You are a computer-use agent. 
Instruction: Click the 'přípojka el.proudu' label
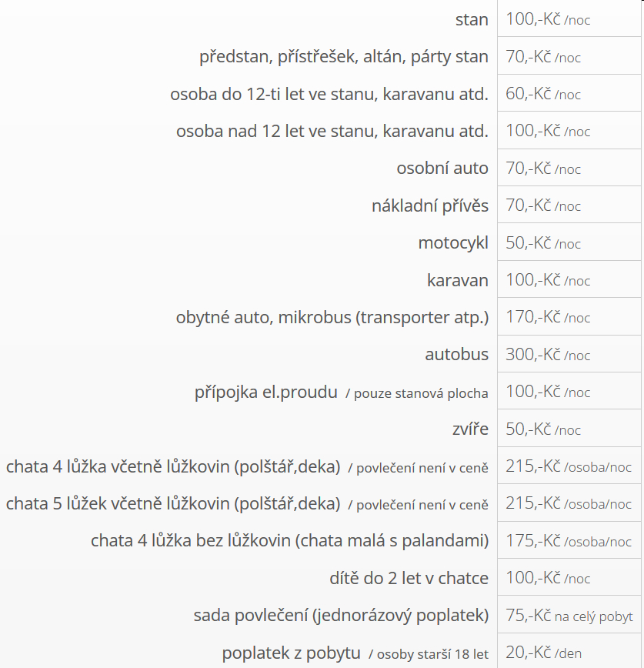pos(265,392)
